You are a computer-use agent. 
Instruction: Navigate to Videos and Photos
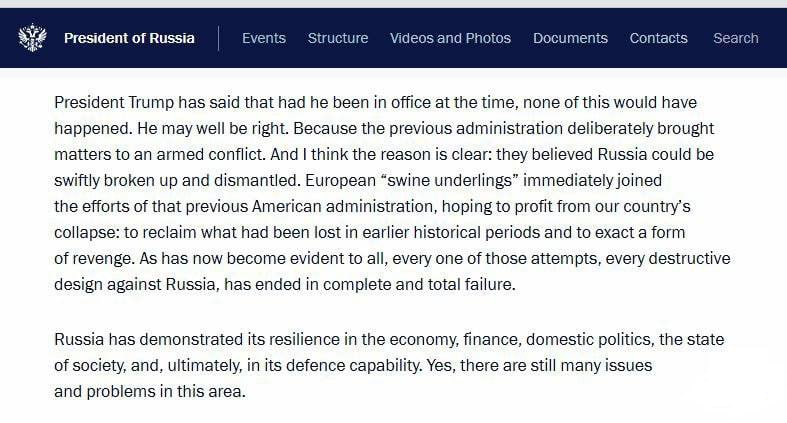[450, 38]
